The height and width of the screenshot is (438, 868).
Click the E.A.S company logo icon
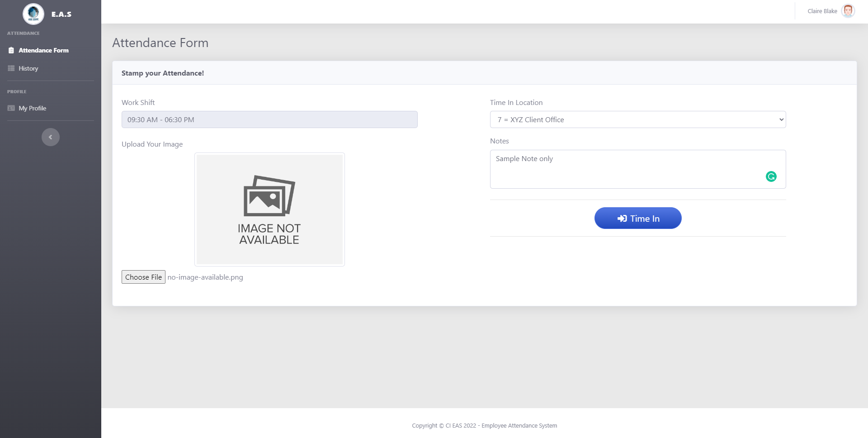point(33,14)
